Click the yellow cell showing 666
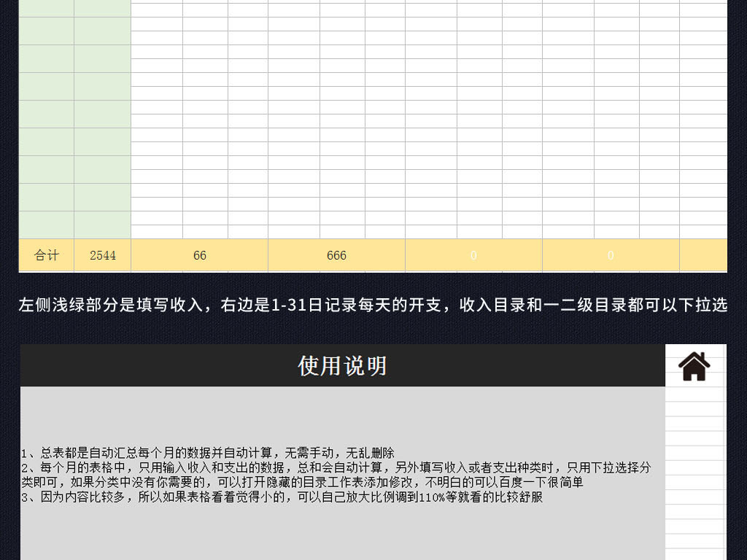The image size is (747, 560). click(x=336, y=255)
